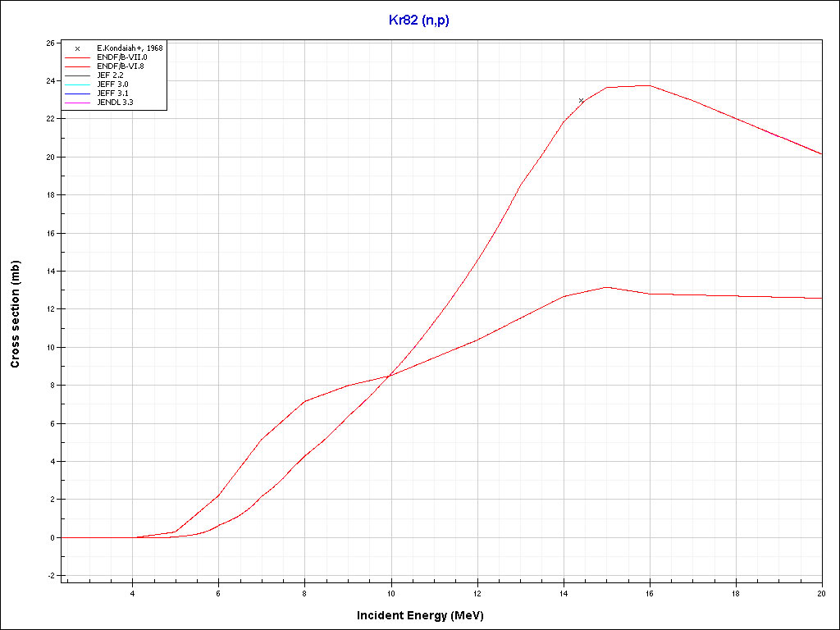Screen dimensions: 840x630
Task: Select the JENDL 3.3 legend label
Action: [x=115, y=103]
